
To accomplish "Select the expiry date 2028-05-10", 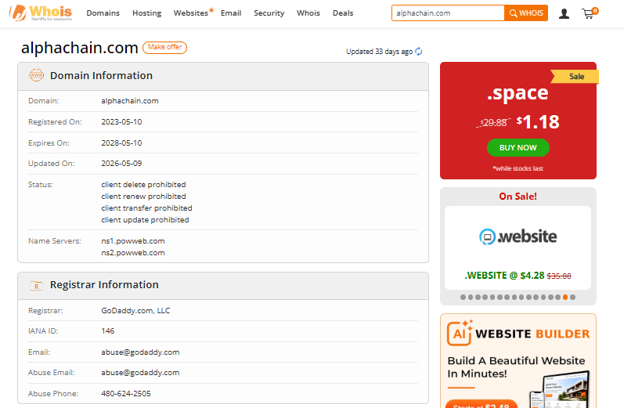I will point(121,143).
